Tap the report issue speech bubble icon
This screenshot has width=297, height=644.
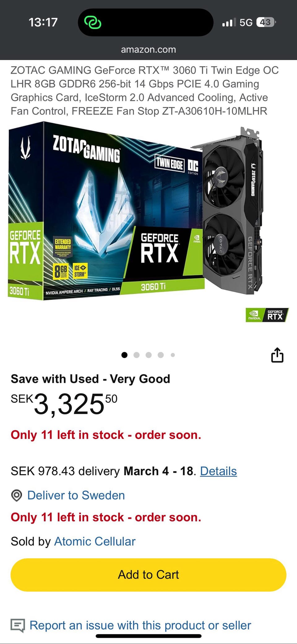pos(18,625)
